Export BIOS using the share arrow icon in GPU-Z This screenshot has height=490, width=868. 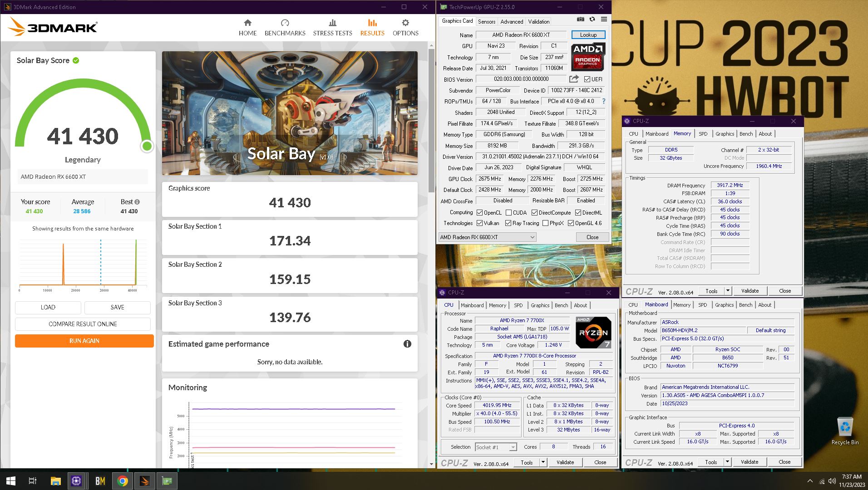pos(574,78)
